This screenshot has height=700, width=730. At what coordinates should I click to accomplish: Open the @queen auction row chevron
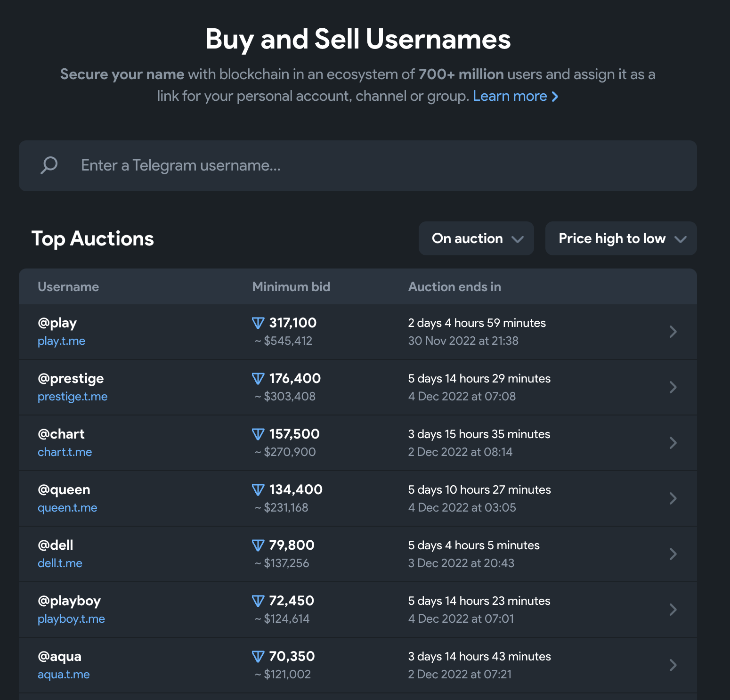pos(673,498)
